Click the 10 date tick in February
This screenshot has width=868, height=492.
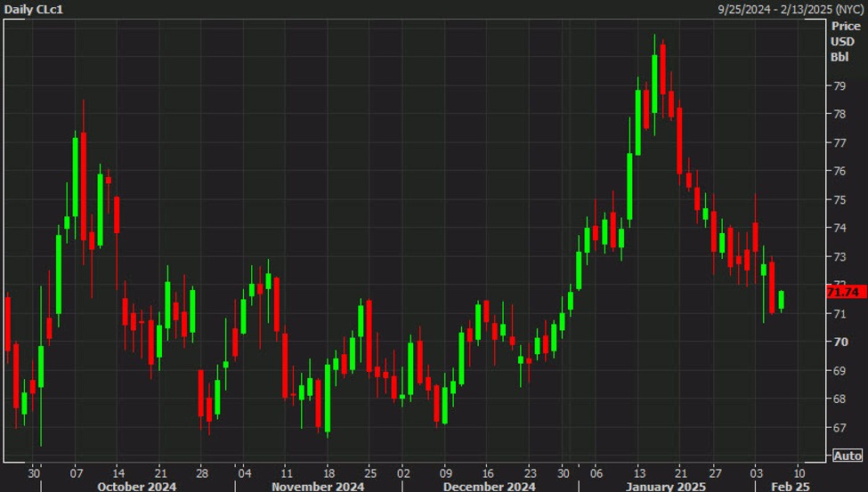point(799,473)
